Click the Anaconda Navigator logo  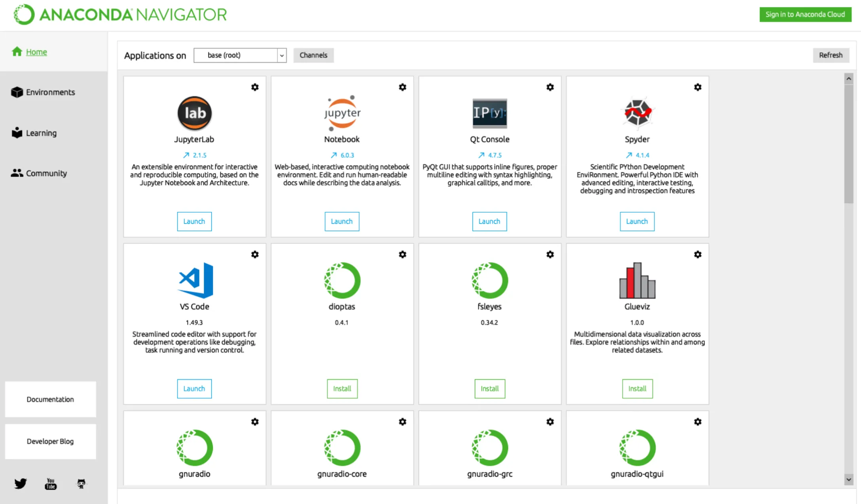coord(120,15)
